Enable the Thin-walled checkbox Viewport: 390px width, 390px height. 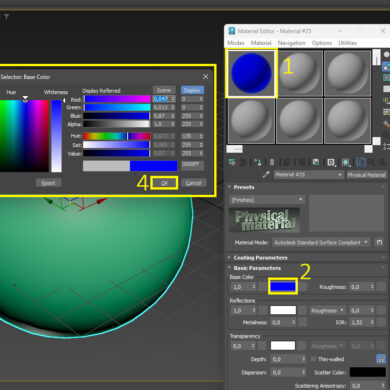point(313,359)
